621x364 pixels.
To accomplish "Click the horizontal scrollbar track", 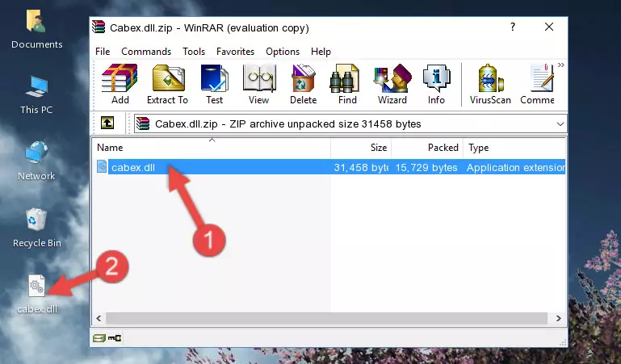I will (326, 318).
